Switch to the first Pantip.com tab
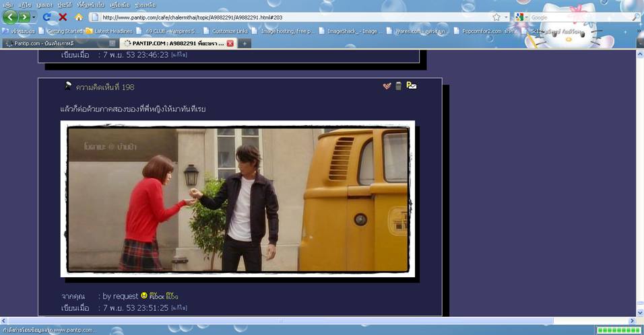Screen dimensions: 644x335 [x=57, y=43]
